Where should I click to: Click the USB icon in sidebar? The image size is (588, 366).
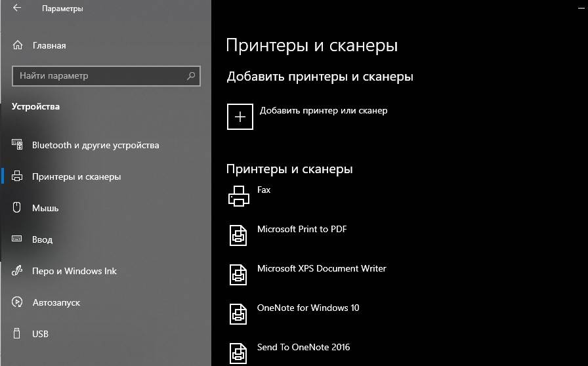[18, 334]
